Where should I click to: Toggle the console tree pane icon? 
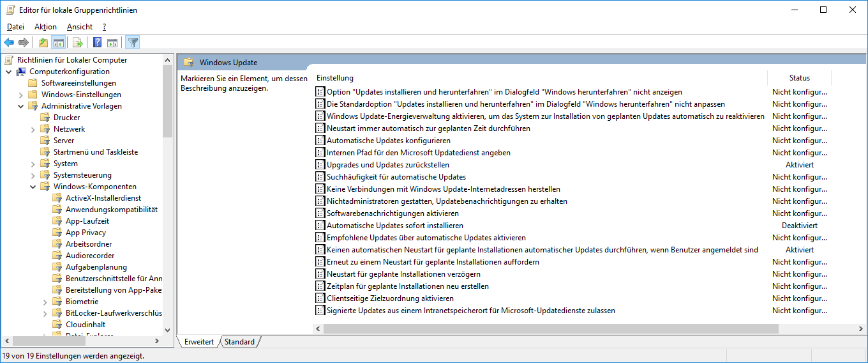coord(59,43)
